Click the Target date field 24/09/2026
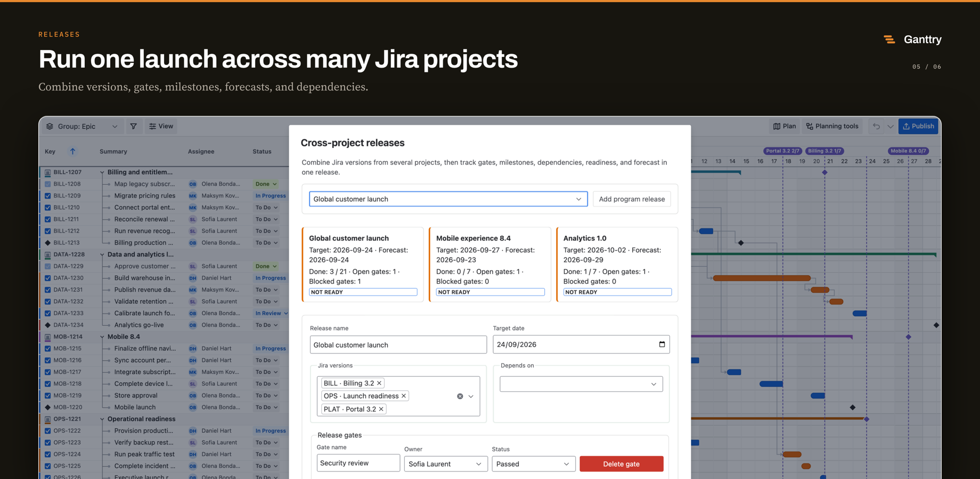Image resolution: width=980 pixels, height=479 pixels. (581, 344)
